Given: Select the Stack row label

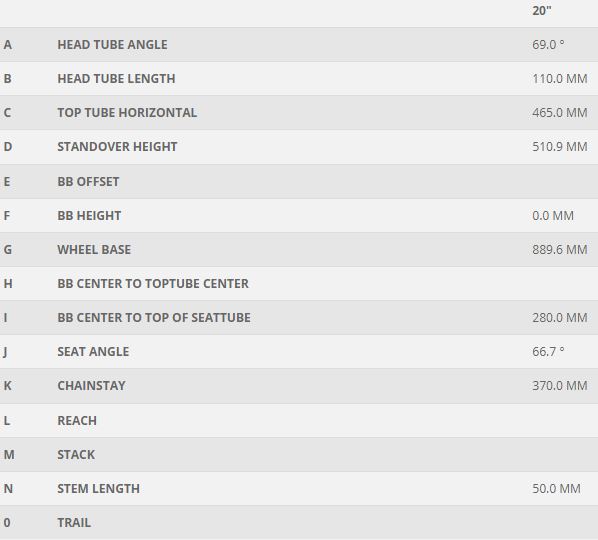Looking at the screenshot, I should coord(76,455).
